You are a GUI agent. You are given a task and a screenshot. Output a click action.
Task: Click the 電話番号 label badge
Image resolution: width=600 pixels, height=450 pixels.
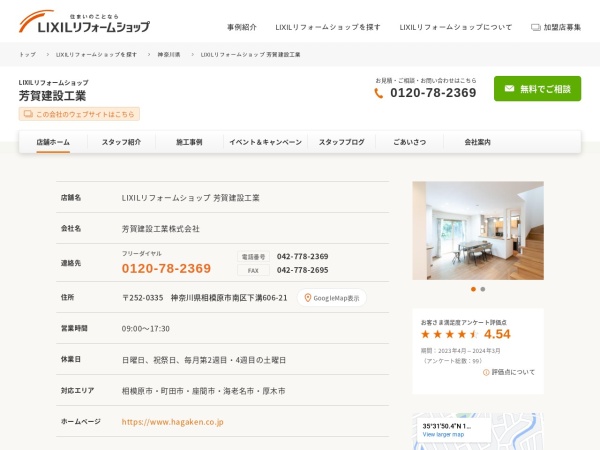coord(253,257)
